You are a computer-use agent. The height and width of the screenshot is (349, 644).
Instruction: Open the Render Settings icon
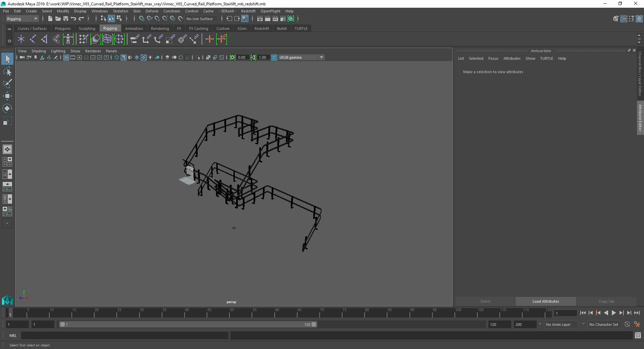click(x=283, y=19)
